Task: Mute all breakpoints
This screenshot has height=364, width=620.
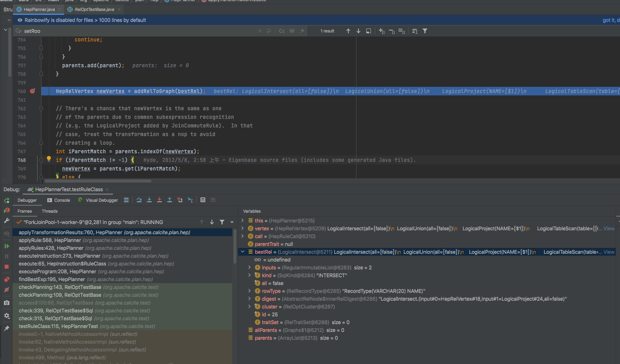Action: click(7, 290)
